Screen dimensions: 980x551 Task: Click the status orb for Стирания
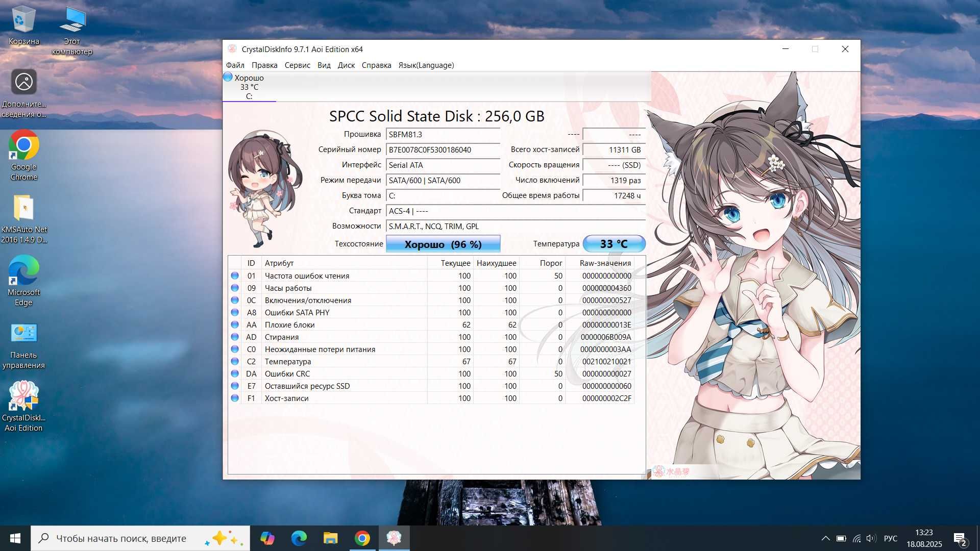click(x=235, y=337)
